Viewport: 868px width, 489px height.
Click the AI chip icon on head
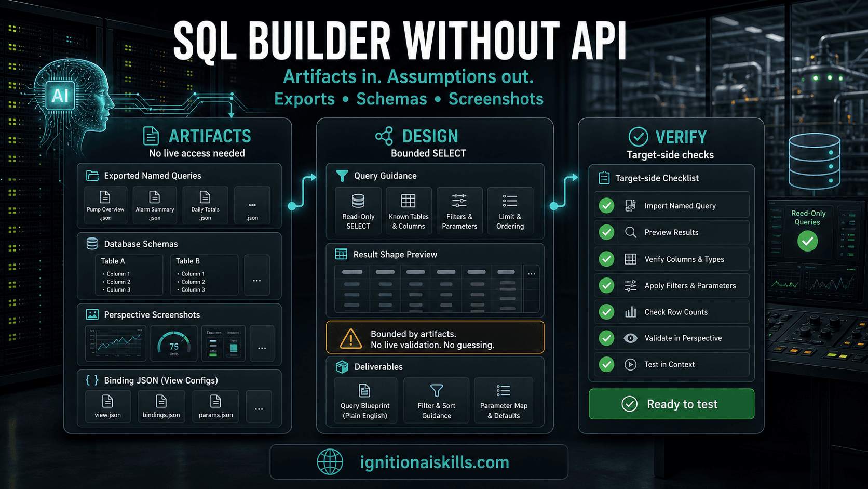(x=60, y=96)
